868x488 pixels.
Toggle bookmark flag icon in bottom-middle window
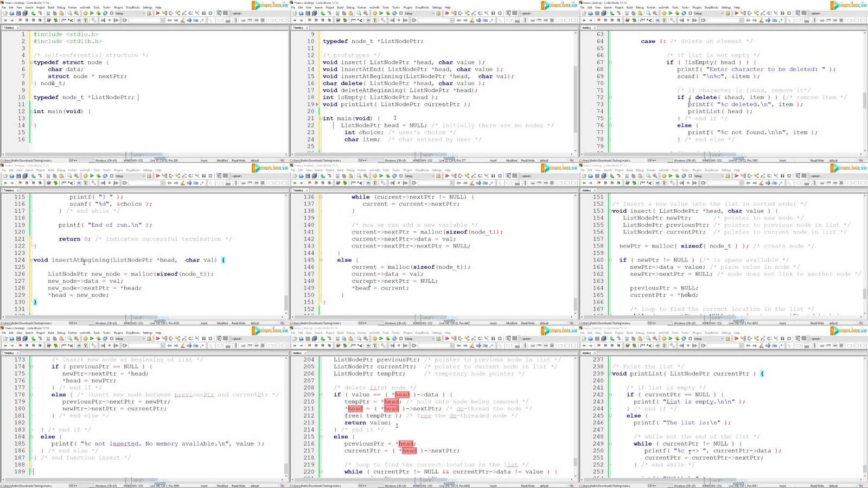tap(309, 346)
